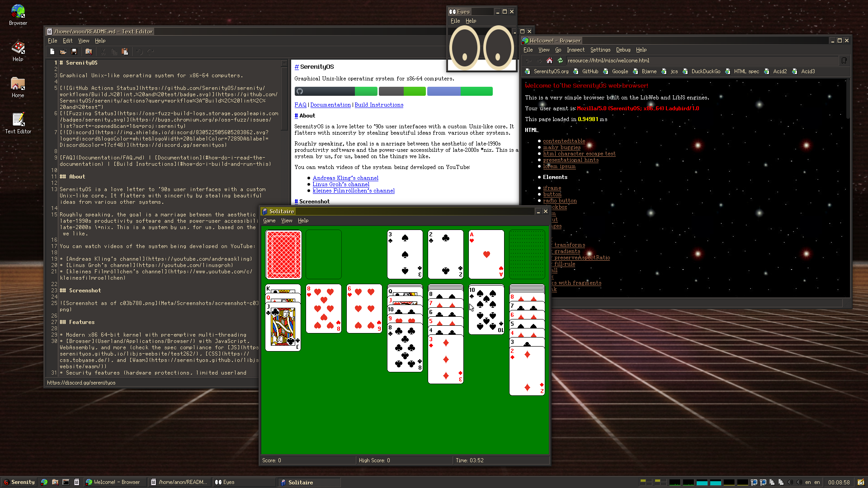868x488 pixels.
Task: Select the Ace of hearts foundation card
Action: (x=486, y=254)
